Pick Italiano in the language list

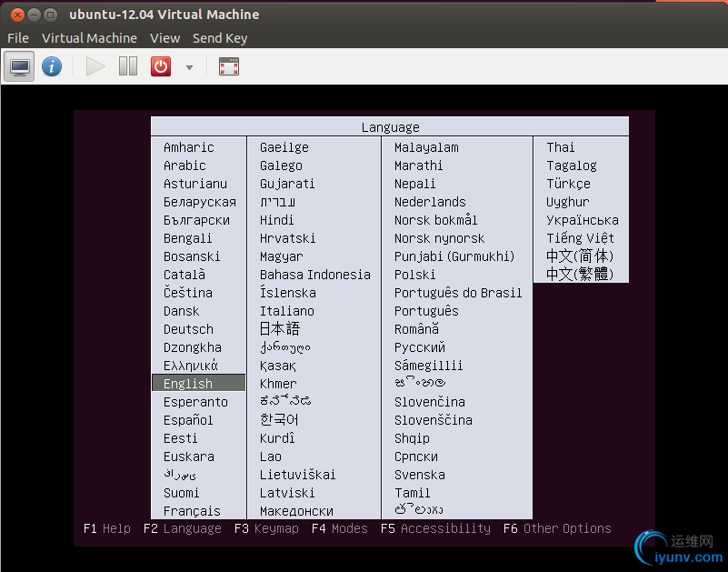click(x=286, y=311)
